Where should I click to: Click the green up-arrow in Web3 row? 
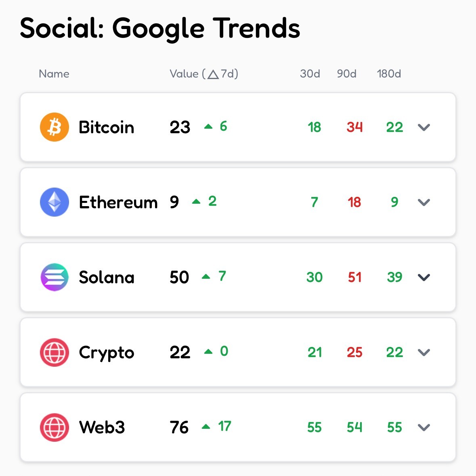point(206,426)
